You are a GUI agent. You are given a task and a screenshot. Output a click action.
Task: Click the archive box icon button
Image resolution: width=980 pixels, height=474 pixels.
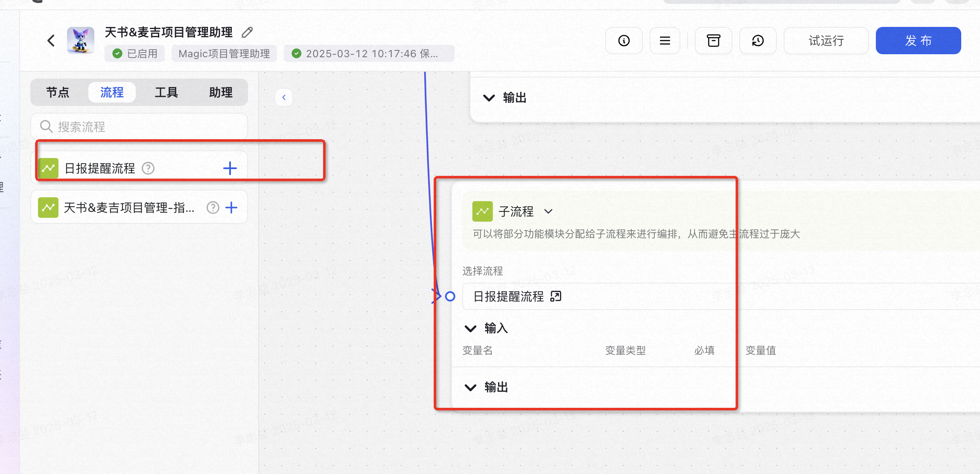coord(714,41)
